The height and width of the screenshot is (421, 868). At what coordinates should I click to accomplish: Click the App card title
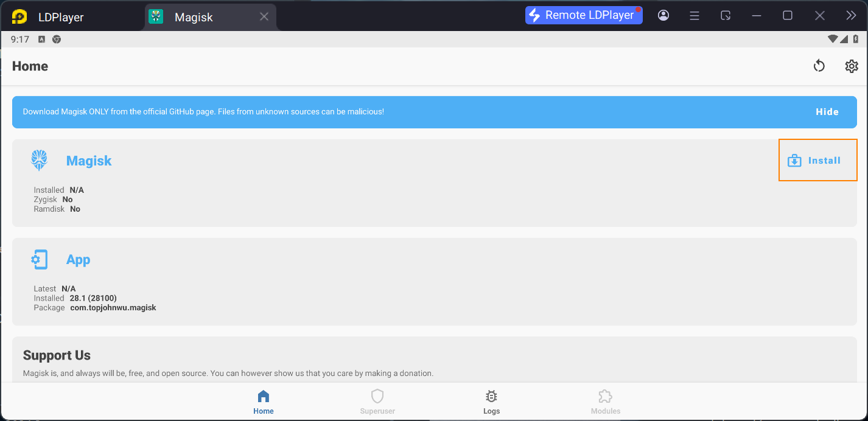[x=79, y=260]
